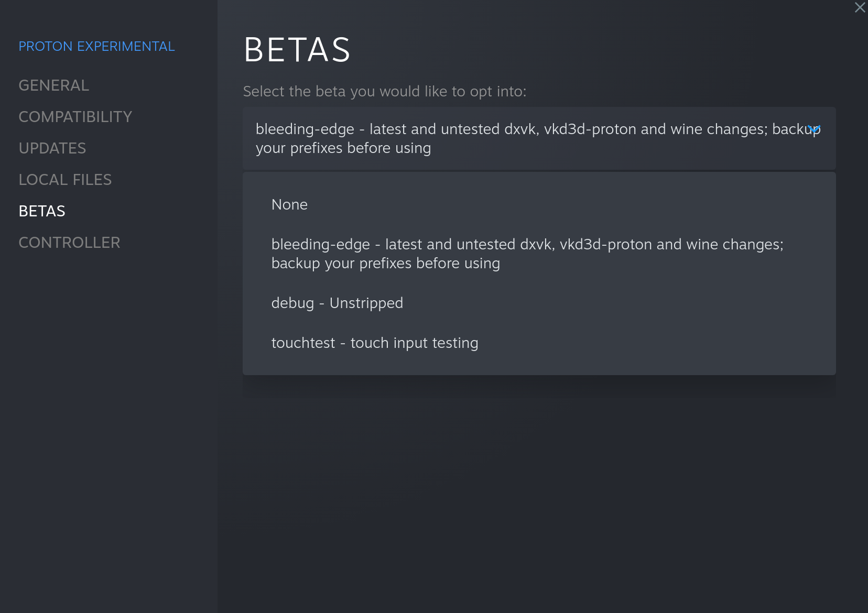
Task: Select the bleeding-edge beta in the list
Action: point(539,254)
